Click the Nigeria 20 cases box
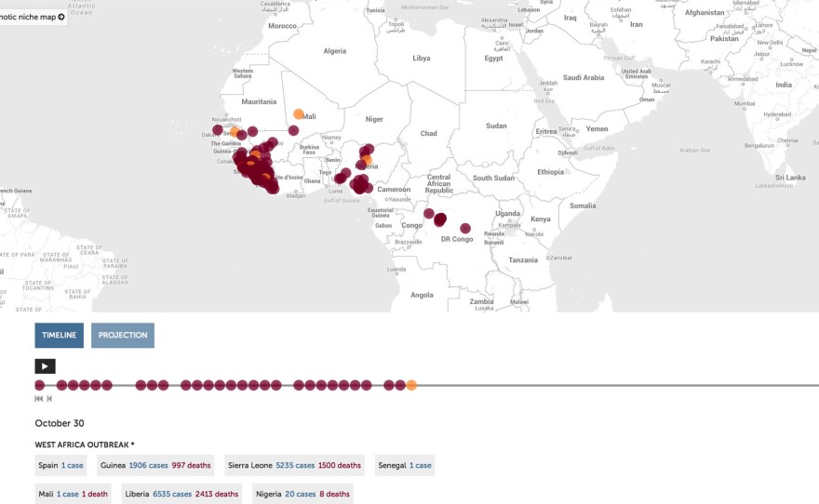This screenshot has height=504, width=819. 303,494
